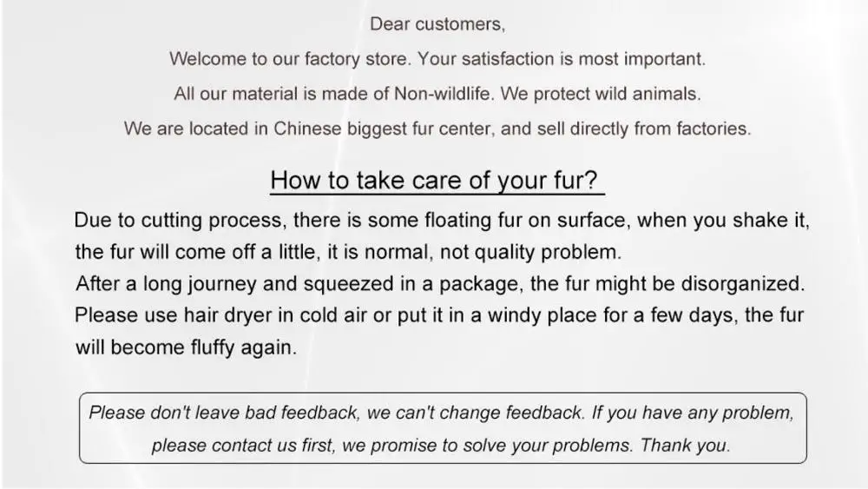
Task: Click the 'please contact us first' italic line
Action: click(244, 446)
